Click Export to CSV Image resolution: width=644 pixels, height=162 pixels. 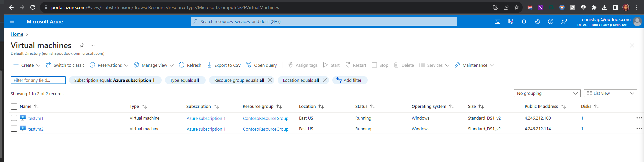[x=224, y=65]
